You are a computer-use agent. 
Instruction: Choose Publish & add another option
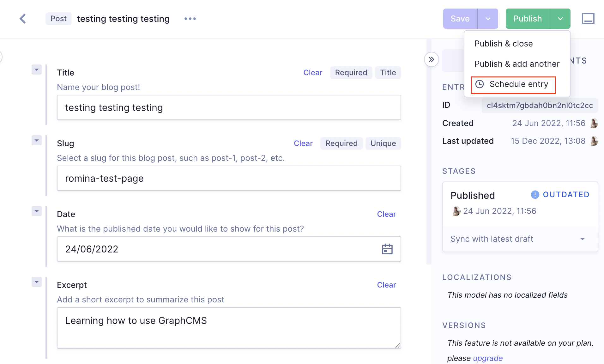point(517,64)
